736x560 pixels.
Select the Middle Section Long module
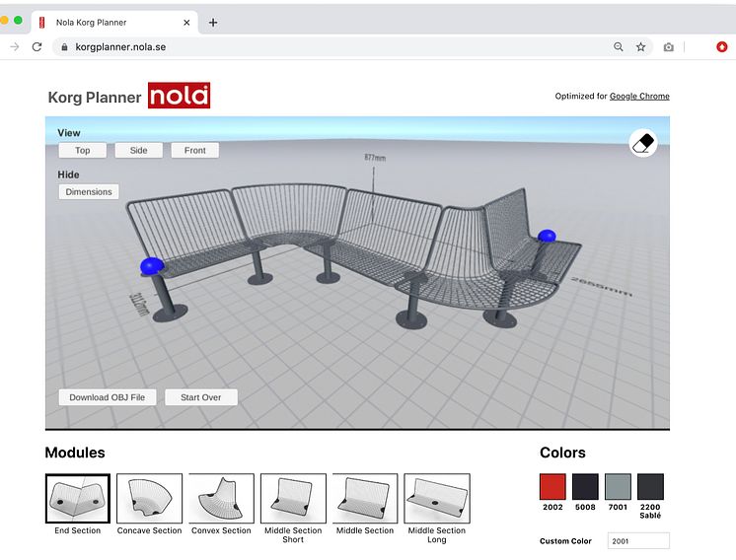tap(437, 499)
